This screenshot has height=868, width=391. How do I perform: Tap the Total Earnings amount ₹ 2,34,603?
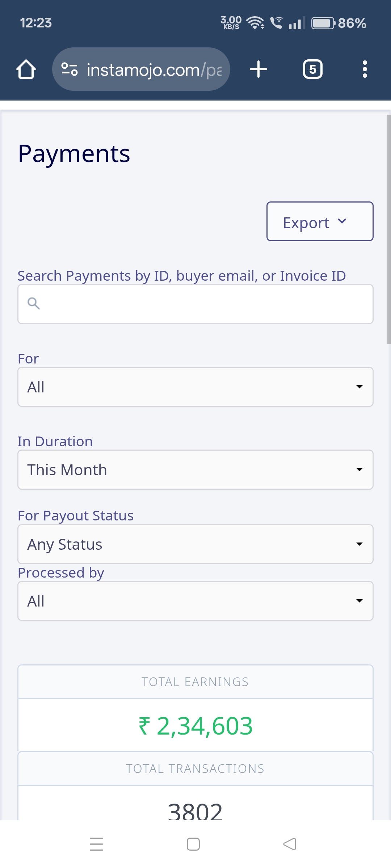tap(195, 726)
